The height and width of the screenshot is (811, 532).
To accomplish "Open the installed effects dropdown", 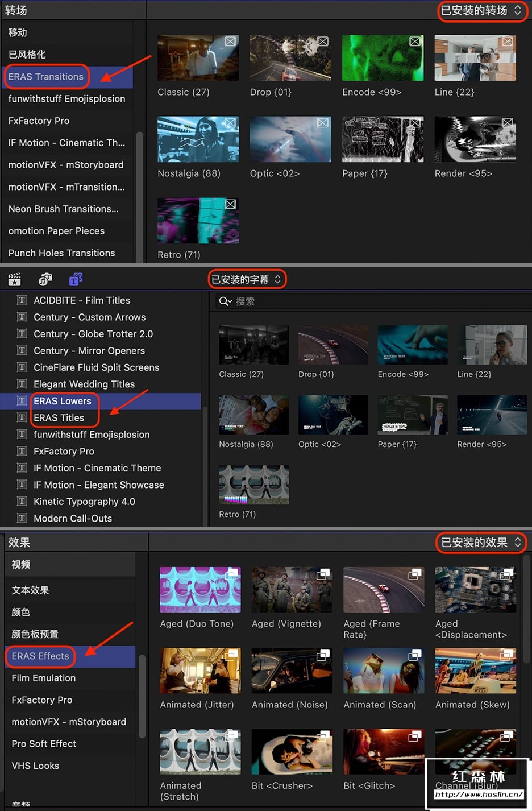I will [481, 543].
